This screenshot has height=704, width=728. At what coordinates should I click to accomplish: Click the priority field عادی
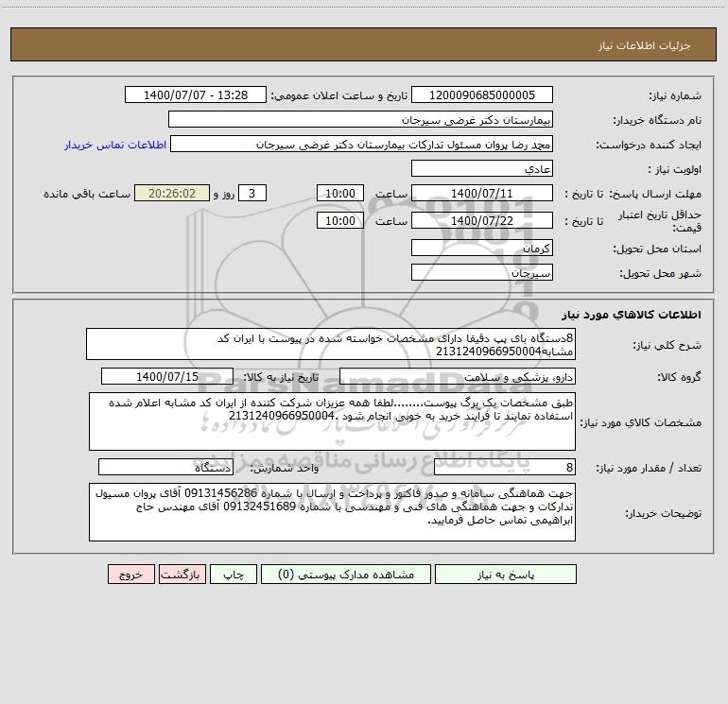482,168
